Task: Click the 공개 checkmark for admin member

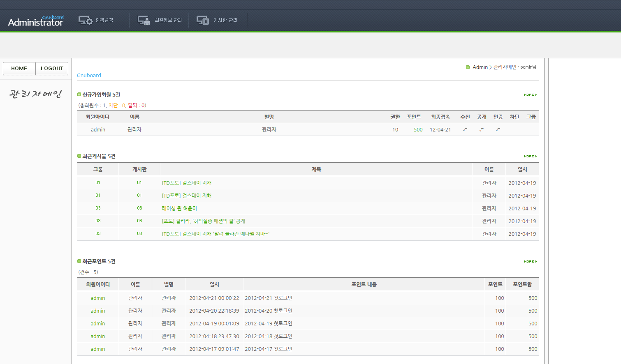Action: (482, 130)
